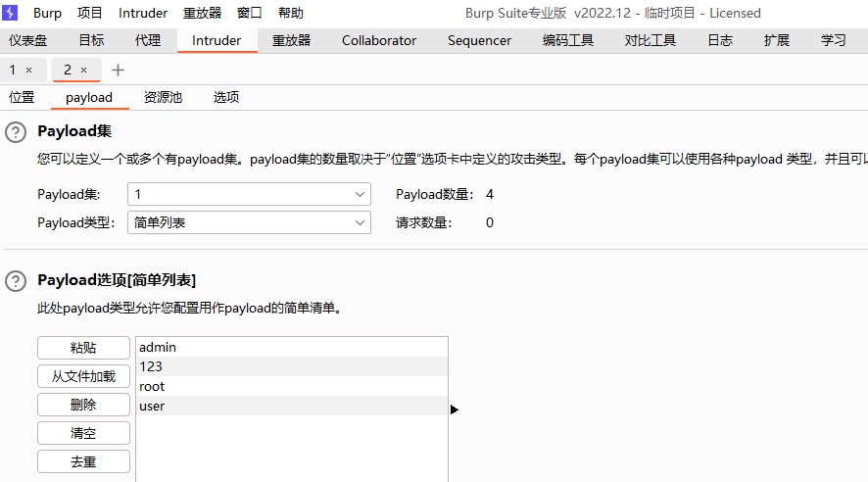868x482 pixels.
Task: Open the Intruder menu in menu bar
Action: 143,13
